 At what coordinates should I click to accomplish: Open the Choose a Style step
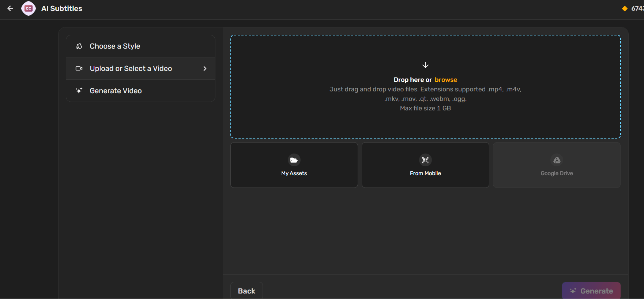[140, 46]
